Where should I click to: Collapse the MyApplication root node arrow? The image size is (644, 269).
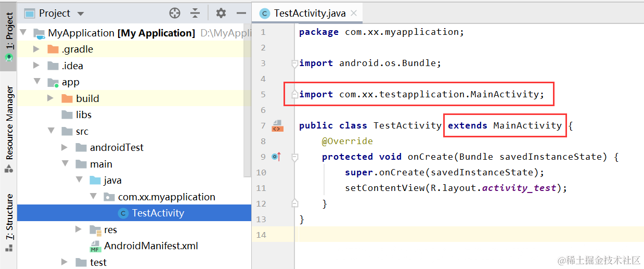pyautogui.click(x=23, y=33)
